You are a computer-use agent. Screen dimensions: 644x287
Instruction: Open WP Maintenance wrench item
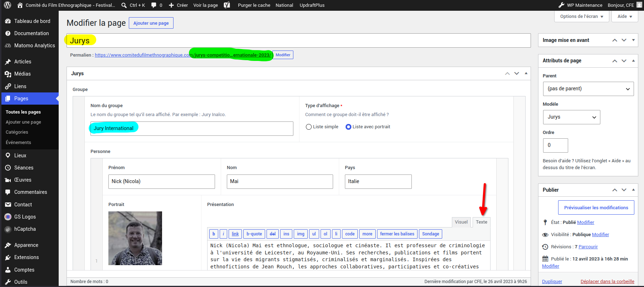[580, 5]
